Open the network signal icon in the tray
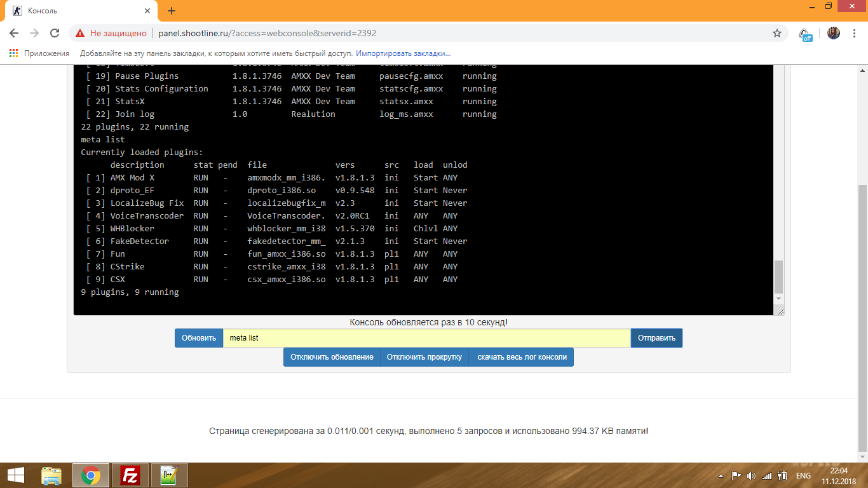This screenshot has height=488, width=868. pyautogui.click(x=767, y=476)
